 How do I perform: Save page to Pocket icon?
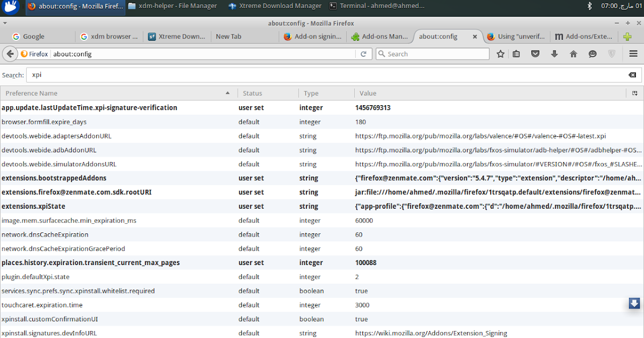(535, 54)
